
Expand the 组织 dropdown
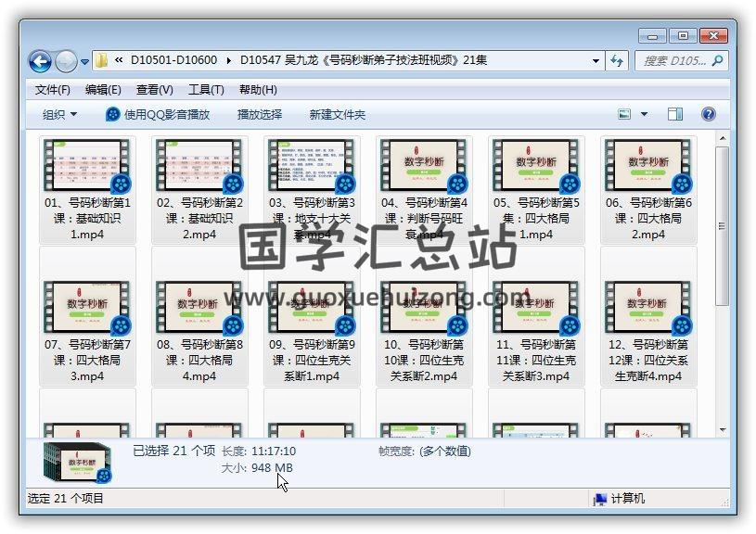[59, 115]
